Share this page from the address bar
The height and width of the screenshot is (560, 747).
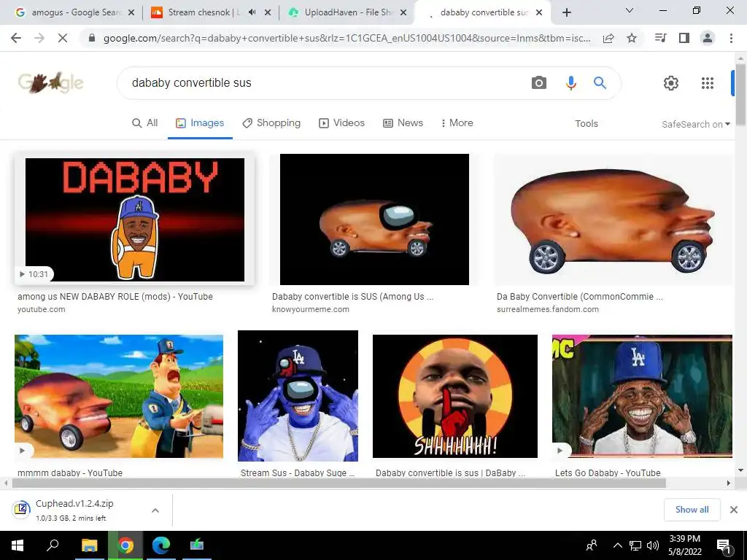pyautogui.click(x=608, y=38)
